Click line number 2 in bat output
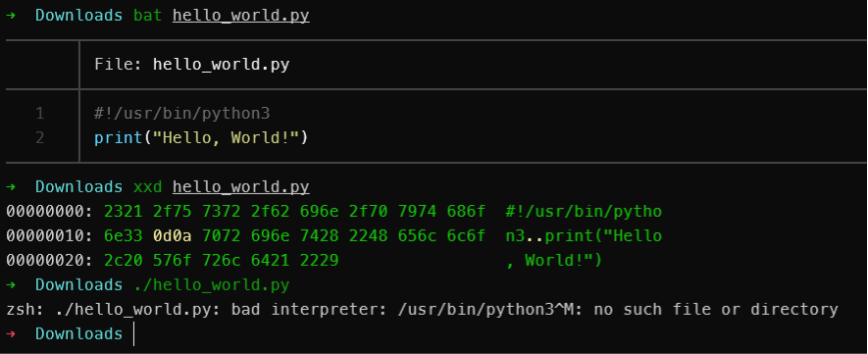 [x=40, y=137]
